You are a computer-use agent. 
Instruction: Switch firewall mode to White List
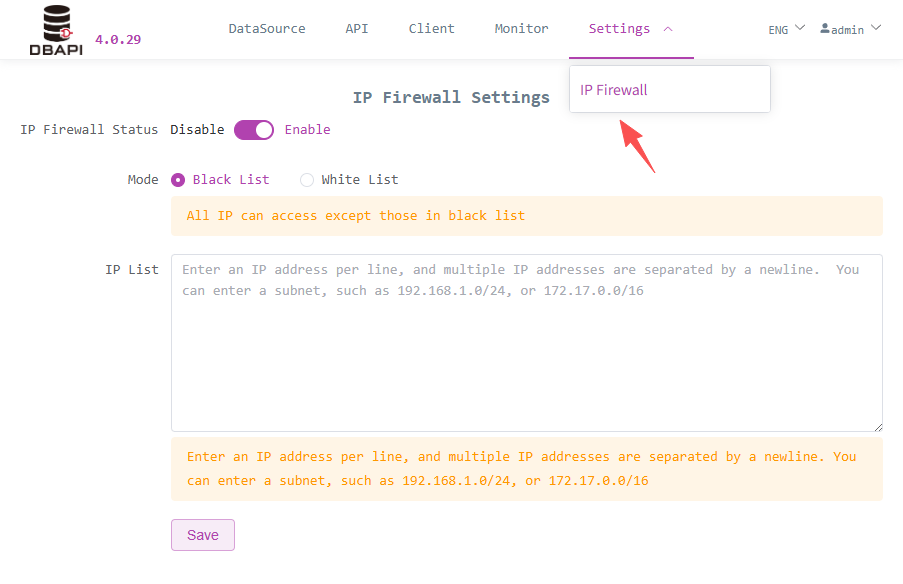click(x=307, y=179)
